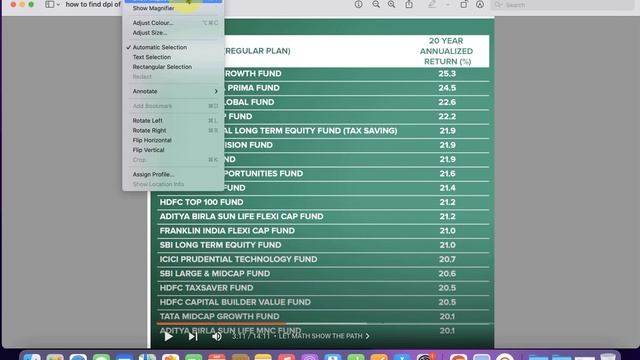Viewport: 640px width, 360px height.
Task: Click 'HDFC CAPITAL BUILDER VALUE FUND' row
Action: pos(323,302)
